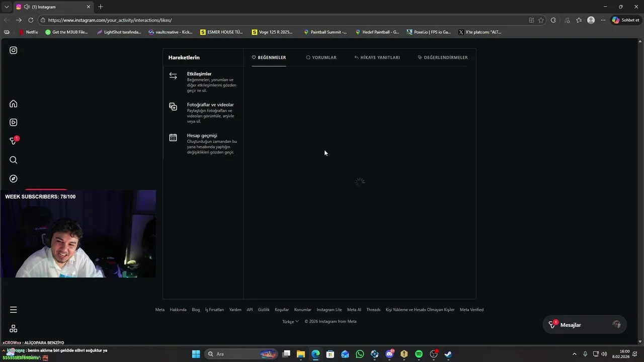Open WhatsApp from the taskbar
This screenshot has width=644, height=362.
(x=360, y=354)
